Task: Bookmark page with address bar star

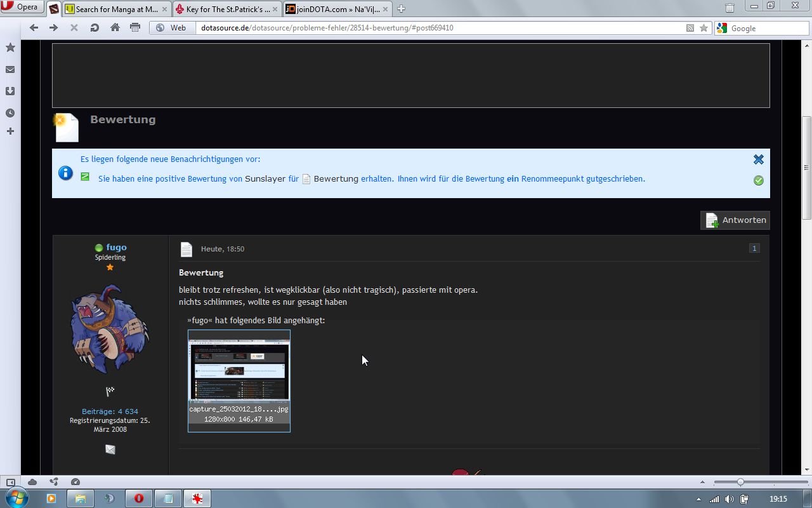Action: click(704, 28)
